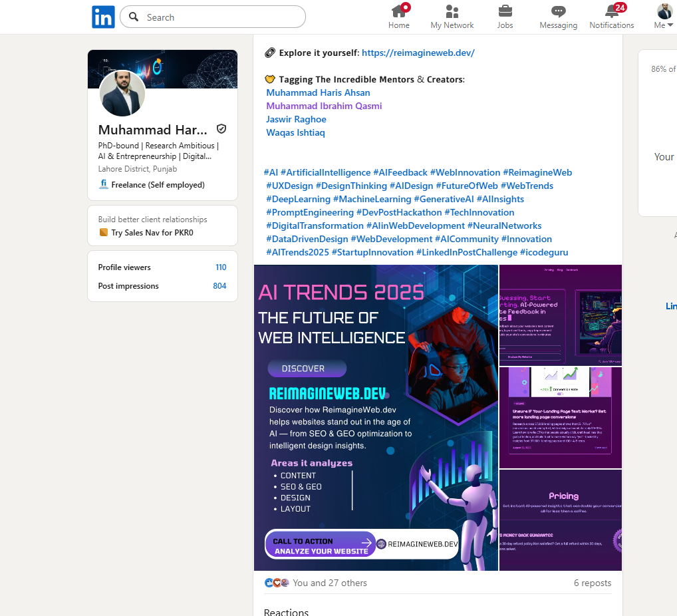677x616 pixels.
Task: Click the 804 post impressions count
Action: 219,286
